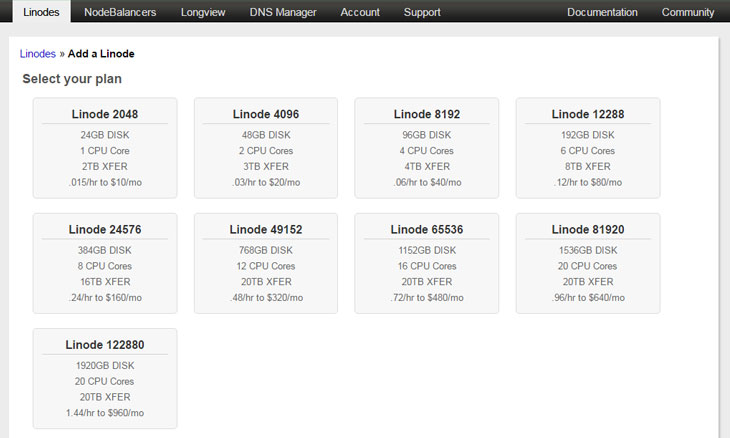Image resolution: width=730 pixels, height=438 pixels.
Task: Click the '16TB XFER' text
Action: (x=105, y=282)
